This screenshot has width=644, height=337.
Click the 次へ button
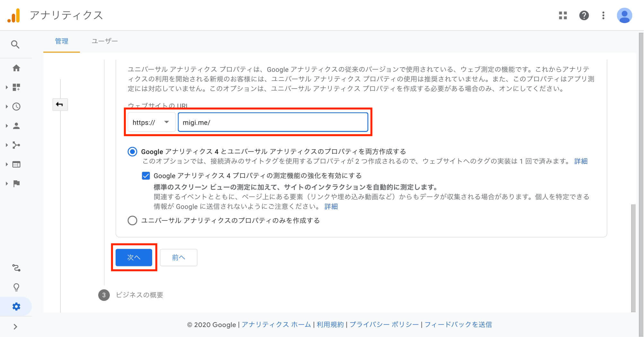(134, 257)
